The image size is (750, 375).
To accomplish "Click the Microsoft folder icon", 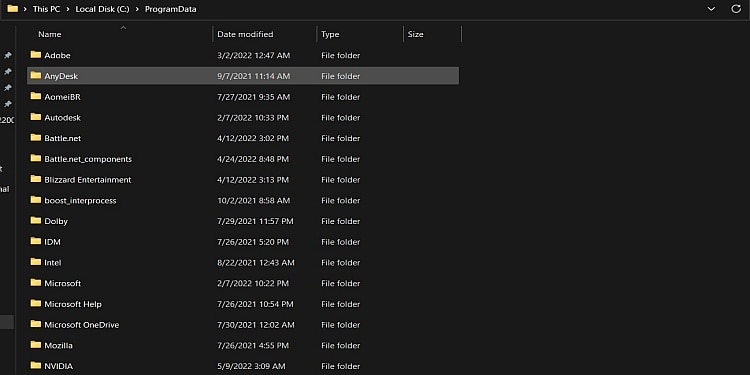I will [36, 282].
